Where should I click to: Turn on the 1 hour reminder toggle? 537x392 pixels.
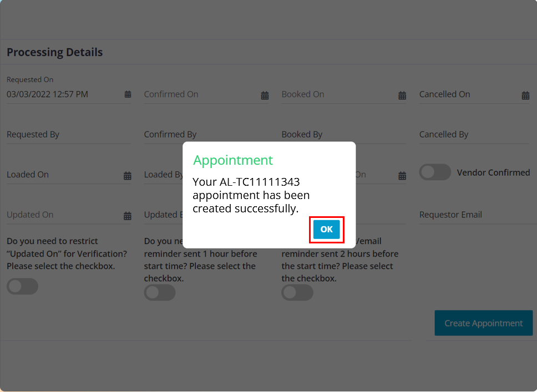coord(160,293)
